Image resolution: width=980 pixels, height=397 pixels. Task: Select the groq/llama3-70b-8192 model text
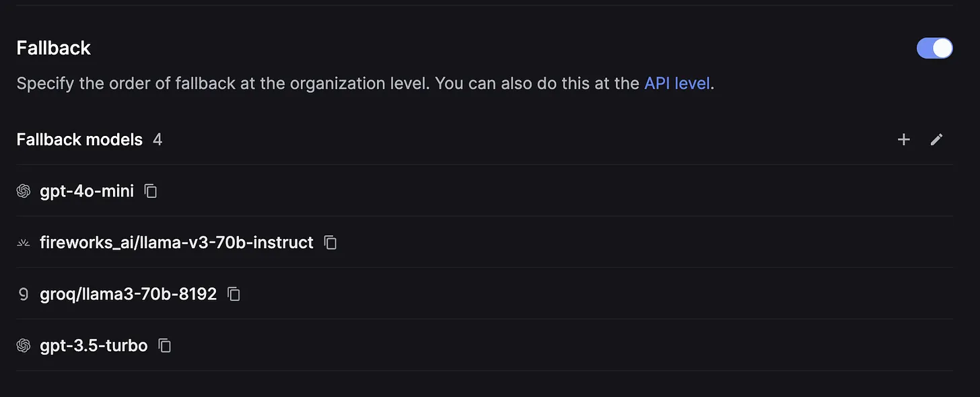pos(128,294)
